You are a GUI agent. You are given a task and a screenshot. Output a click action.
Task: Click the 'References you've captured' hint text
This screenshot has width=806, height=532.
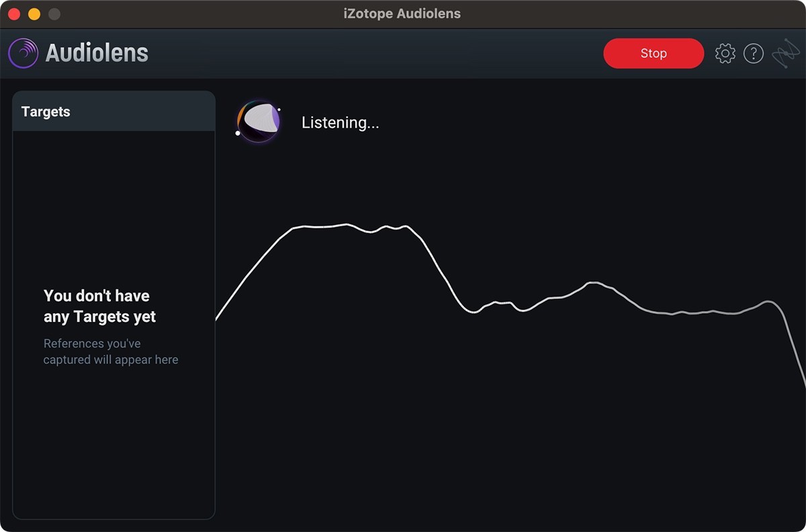pyautogui.click(x=111, y=351)
